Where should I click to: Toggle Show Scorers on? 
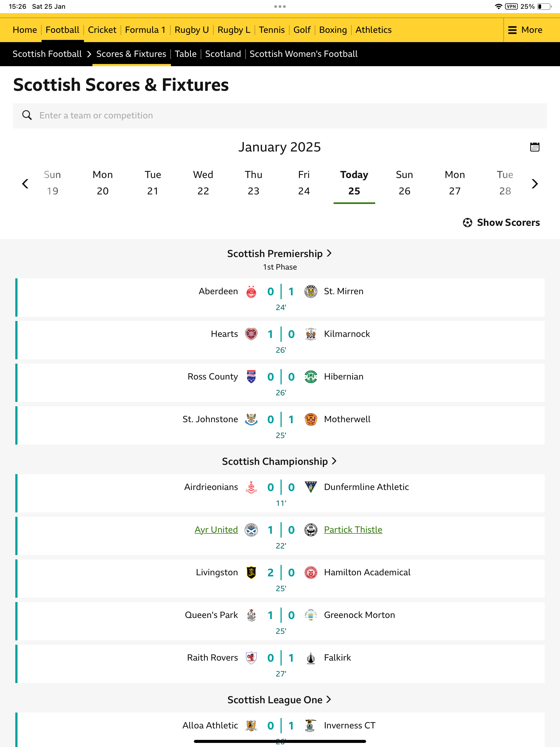(501, 223)
